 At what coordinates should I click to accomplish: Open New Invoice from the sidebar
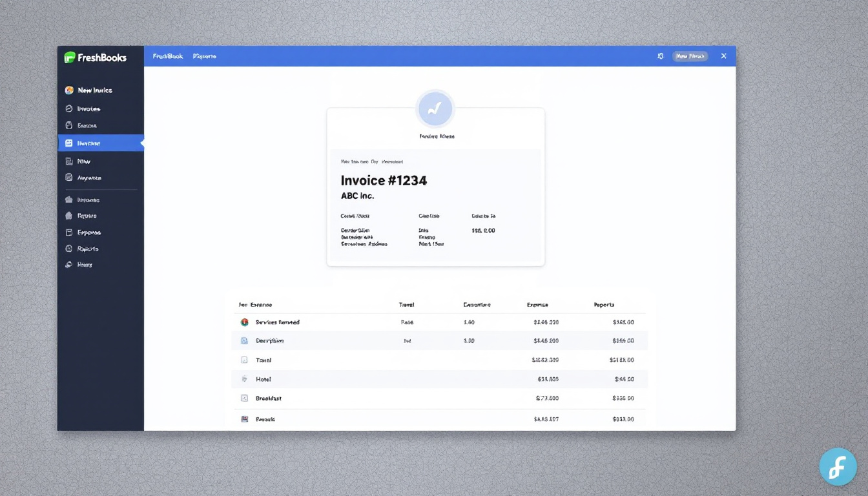pyautogui.click(x=94, y=90)
